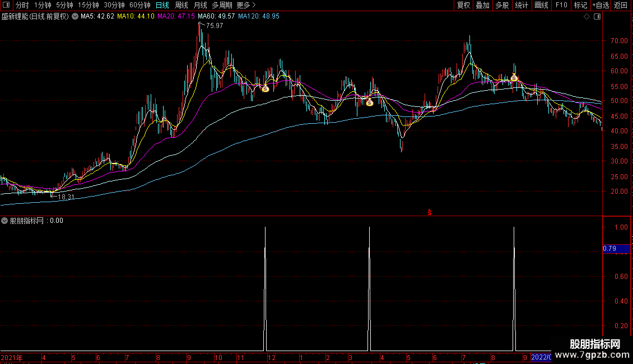Click the 0.20 indicator axis label
633x364 pixels.
tap(621, 326)
